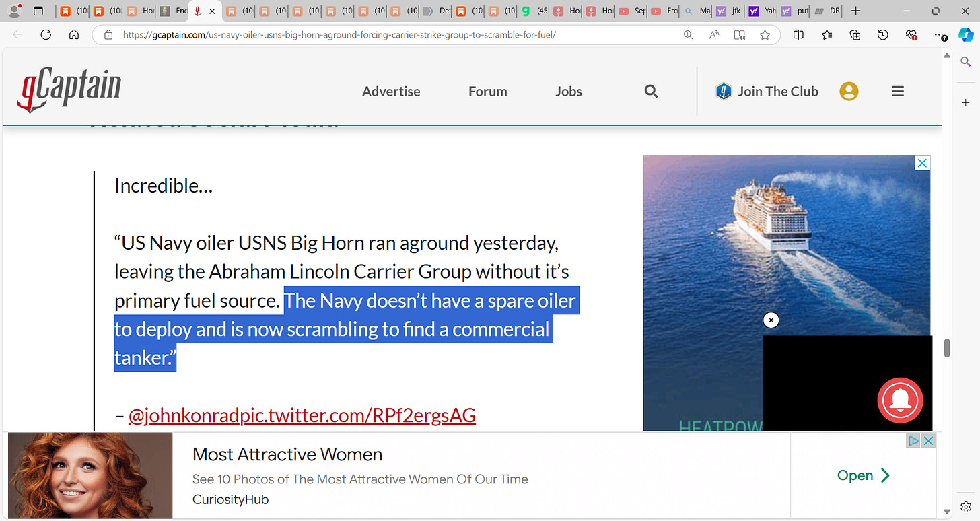Go back to the previous page
Image resolution: width=980 pixels, height=521 pixels.
(x=18, y=35)
